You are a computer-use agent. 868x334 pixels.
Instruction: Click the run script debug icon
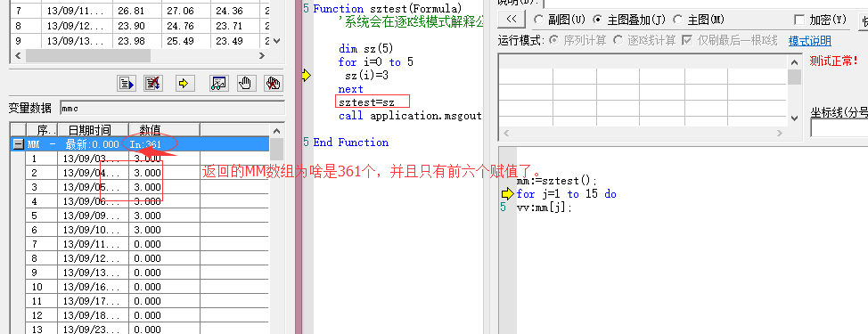point(127,84)
